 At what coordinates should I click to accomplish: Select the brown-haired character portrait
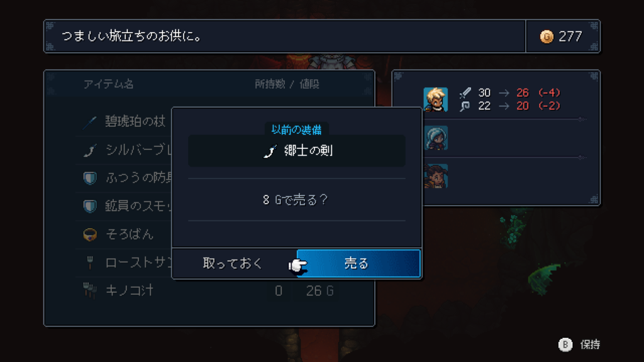click(x=435, y=176)
